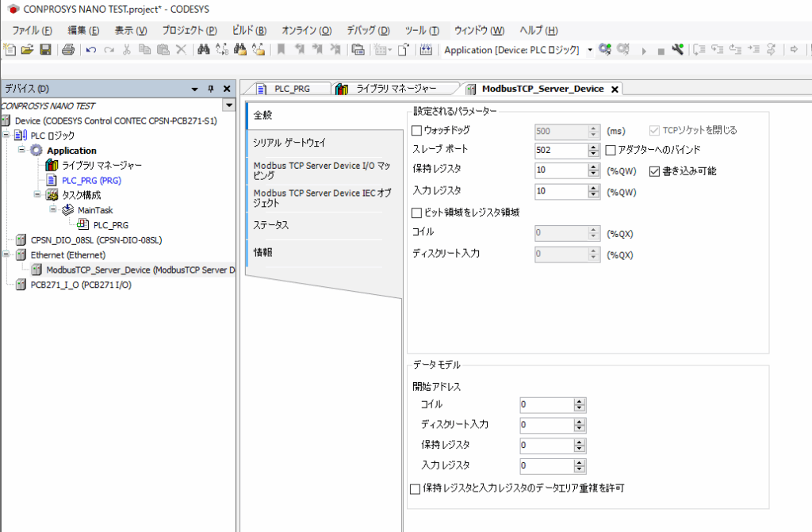Start the application with the play icon

[x=644, y=51]
